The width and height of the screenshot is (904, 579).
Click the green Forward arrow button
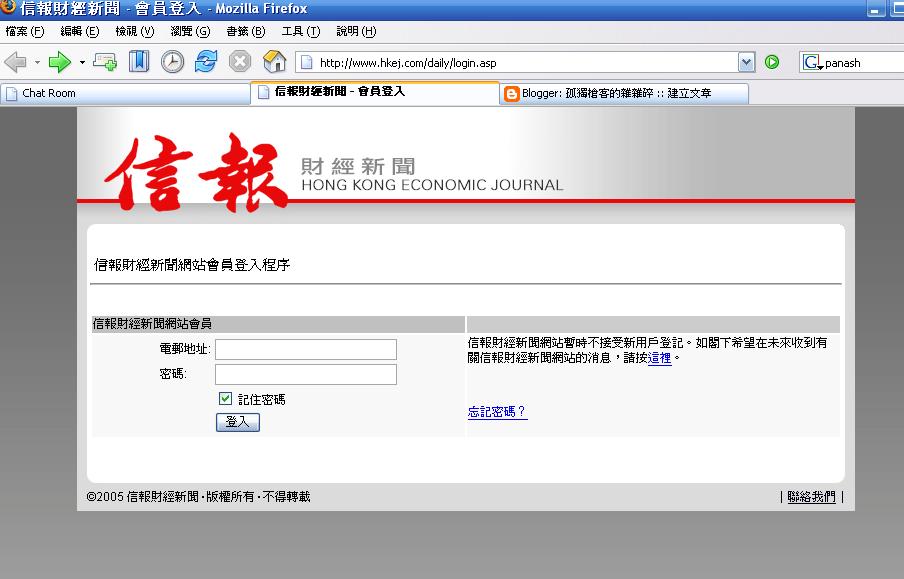[x=60, y=62]
